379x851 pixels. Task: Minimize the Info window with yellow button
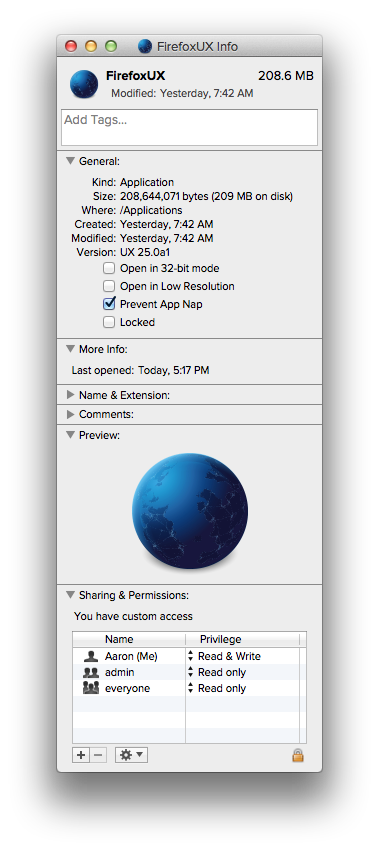pyautogui.click(x=91, y=46)
